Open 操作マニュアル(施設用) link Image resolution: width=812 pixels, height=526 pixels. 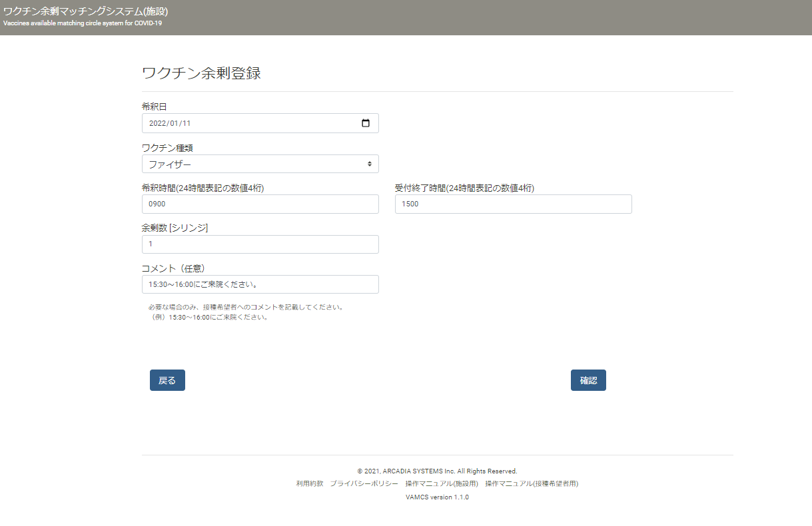442,484
